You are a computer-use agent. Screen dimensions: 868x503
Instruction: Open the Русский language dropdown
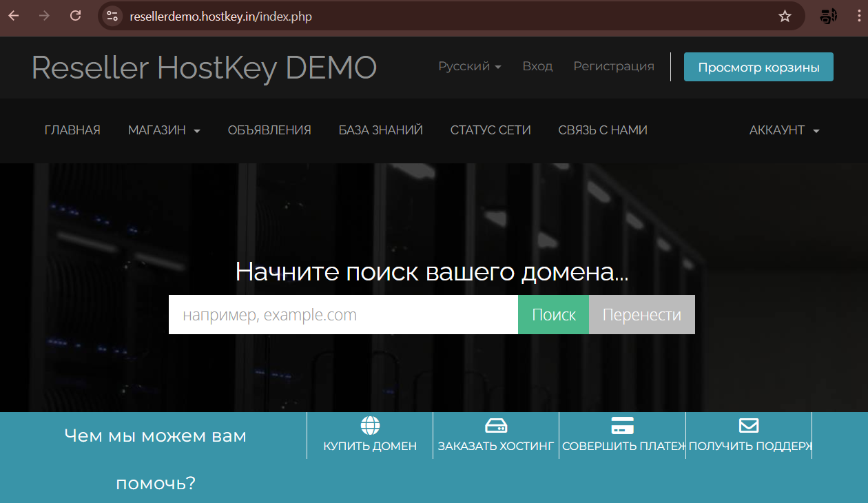tap(470, 67)
